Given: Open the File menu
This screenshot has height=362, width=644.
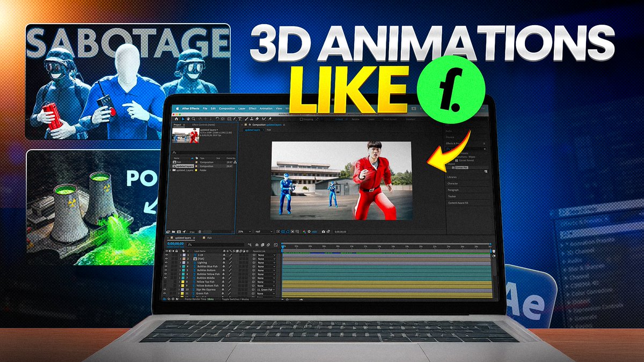Looking at the screenshot, I should point(205,108).
